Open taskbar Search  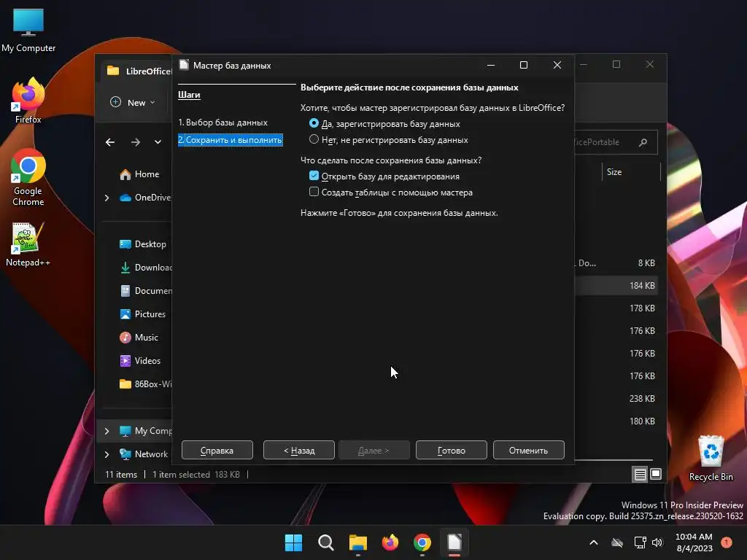pos(326,542)
